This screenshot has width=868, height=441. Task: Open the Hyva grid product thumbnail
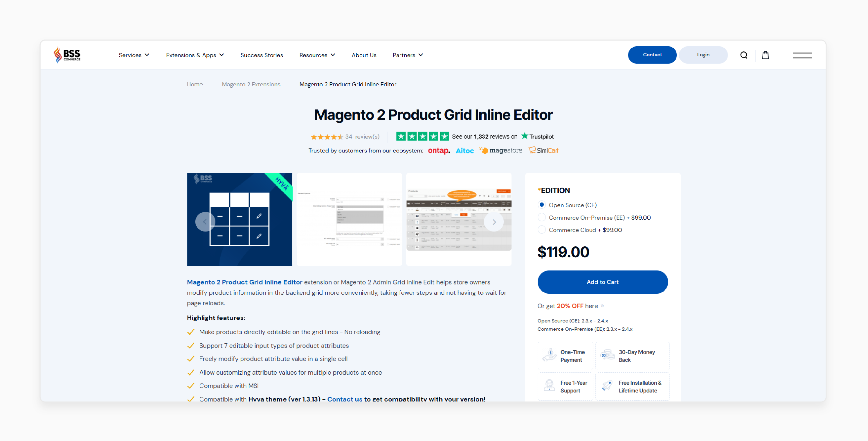tap(239, 219)
